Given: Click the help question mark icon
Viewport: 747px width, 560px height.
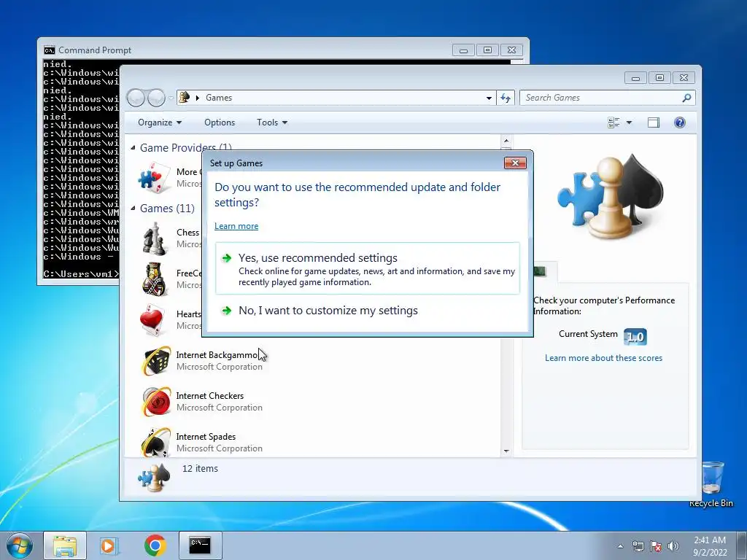Looking at the screenshot, I should pyautogui.click(x=680, y=122).
